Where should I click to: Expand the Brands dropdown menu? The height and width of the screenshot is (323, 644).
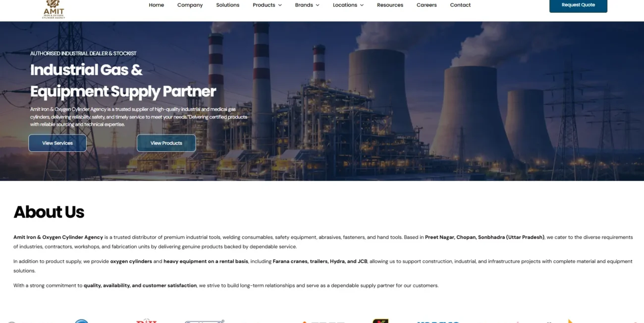coord(307,5)
